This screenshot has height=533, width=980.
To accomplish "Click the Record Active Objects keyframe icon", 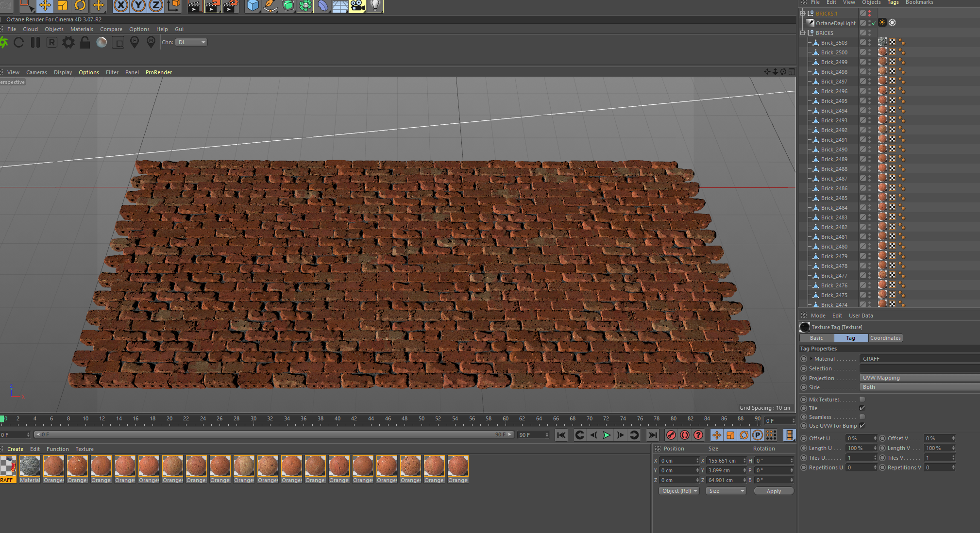I will (671, 435).
